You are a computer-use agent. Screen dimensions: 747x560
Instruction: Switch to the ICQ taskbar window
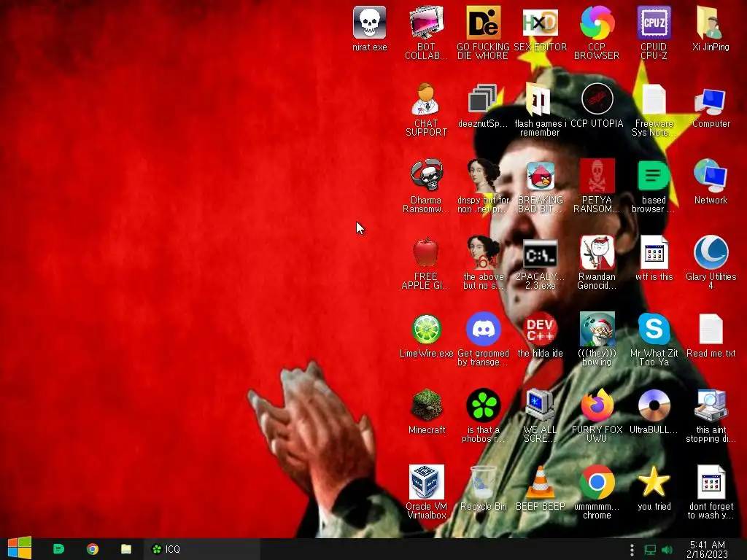201,549
